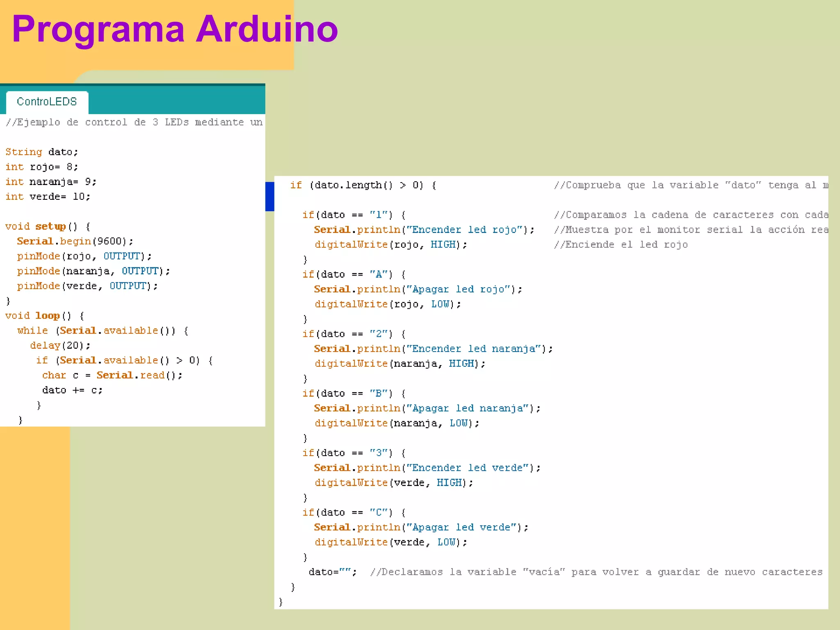Click the 'digitalWrite(verde, LOW);' line
Image resolution: width=840 pixels, height=630 pixels.
(391, 542)
